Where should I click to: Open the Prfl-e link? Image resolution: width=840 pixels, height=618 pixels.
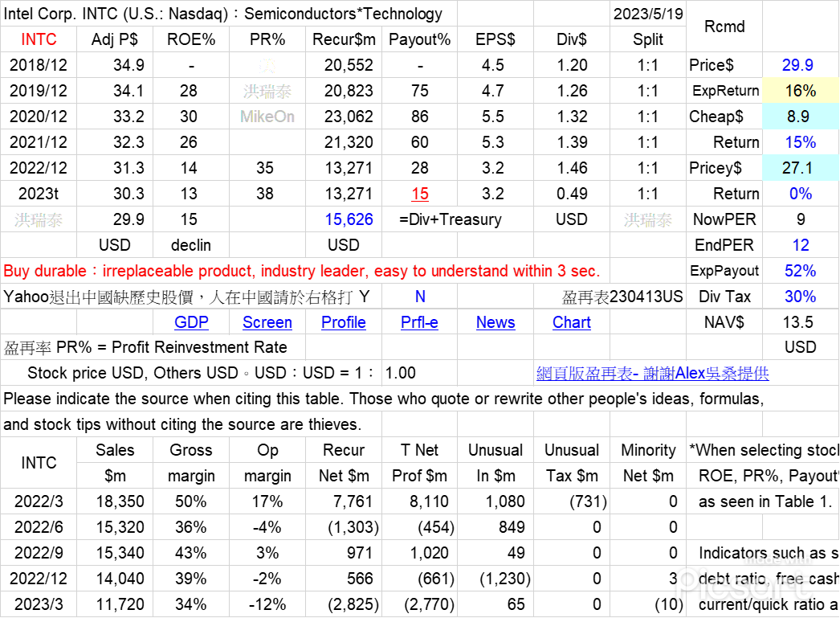[x=419, y=322]
